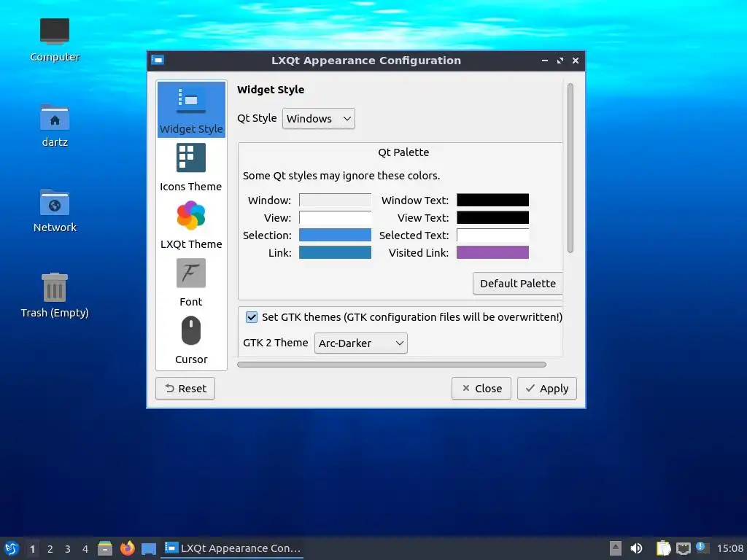
Task: Open the update notifier tray icon
Action: 702,548
